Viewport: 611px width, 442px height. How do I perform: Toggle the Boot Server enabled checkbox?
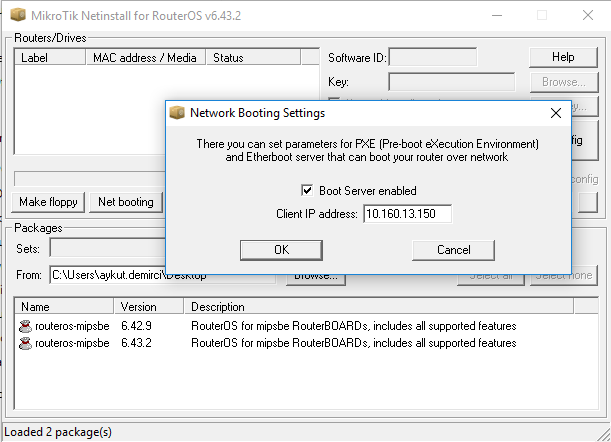307,190
